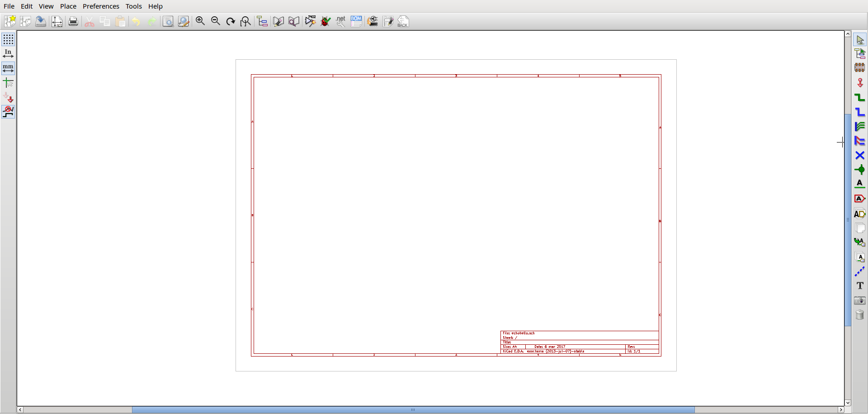Select the graphic Text tool

click(x=860, y=286)
